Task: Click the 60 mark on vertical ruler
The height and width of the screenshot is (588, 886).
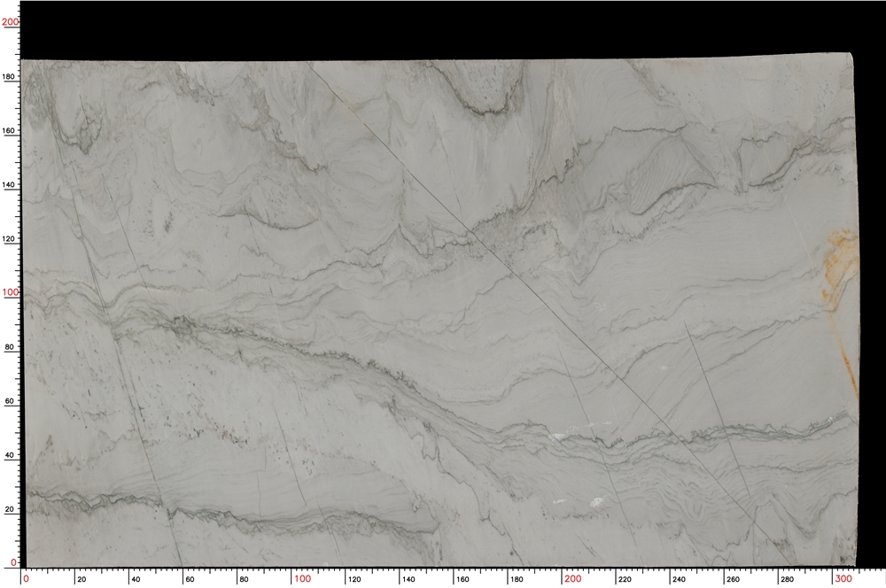Action: click(9, 399)
